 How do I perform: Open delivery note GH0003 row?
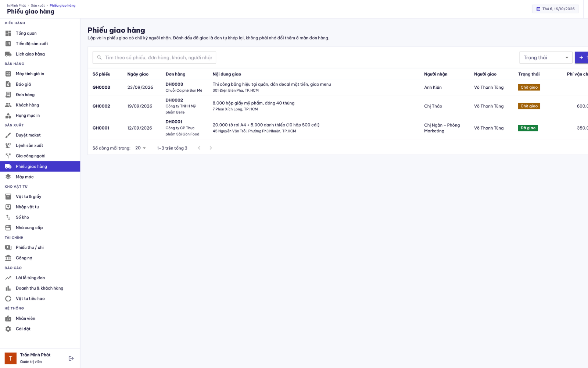[338, 87]
